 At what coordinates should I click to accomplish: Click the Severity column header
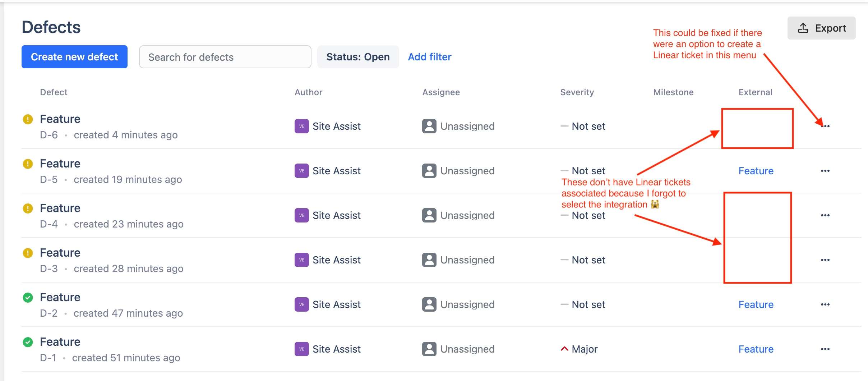577,92
